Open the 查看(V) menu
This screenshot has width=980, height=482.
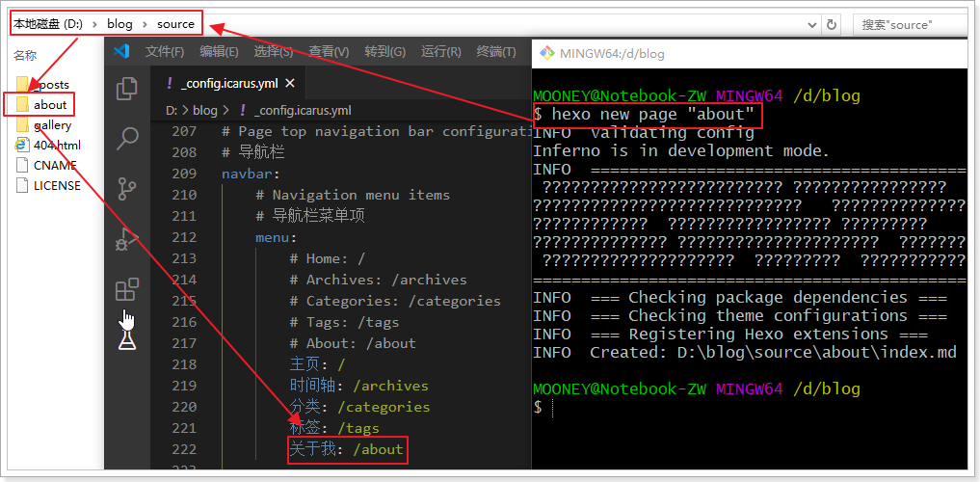pyautogui.click(x=329, y=52)
